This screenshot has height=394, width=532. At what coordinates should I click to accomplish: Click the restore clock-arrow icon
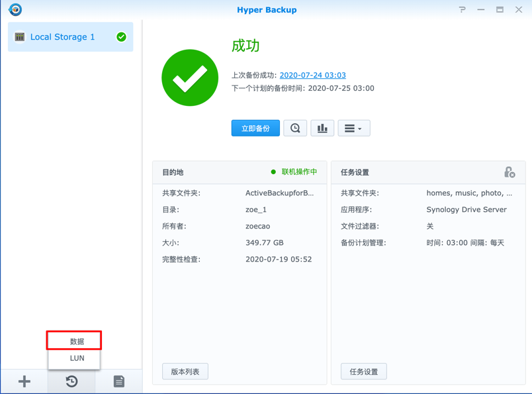[x=71, y=381]
